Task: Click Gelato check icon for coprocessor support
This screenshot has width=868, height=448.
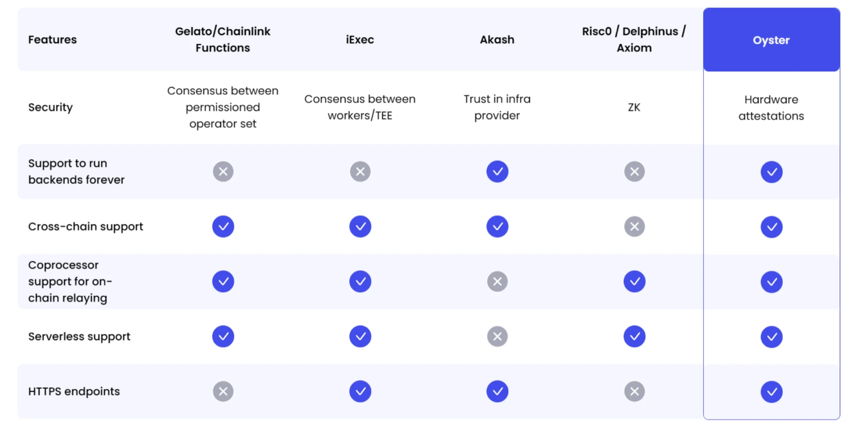Action: 223,282
